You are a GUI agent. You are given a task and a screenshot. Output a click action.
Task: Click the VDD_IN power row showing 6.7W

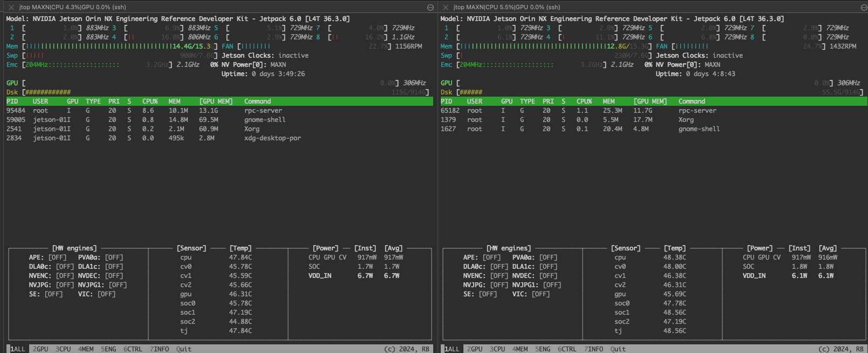click(353, 276)
